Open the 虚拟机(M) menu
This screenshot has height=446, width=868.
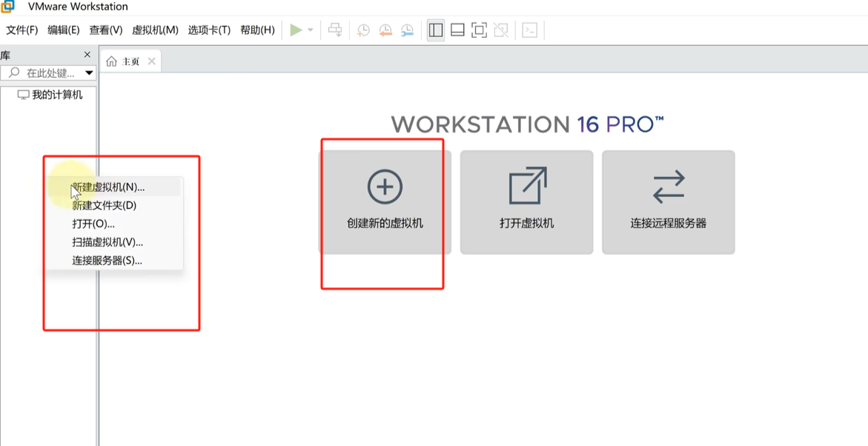coord(155,30)
